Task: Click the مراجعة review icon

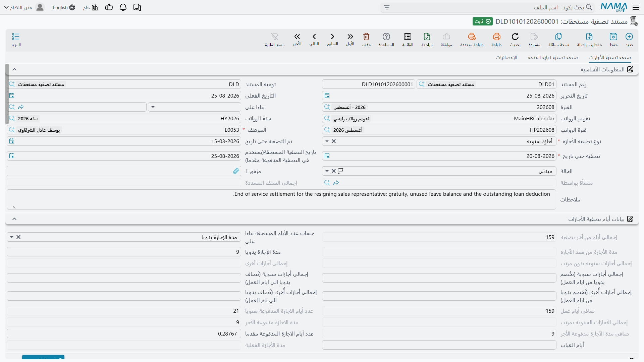Action: tap(427, 37)
